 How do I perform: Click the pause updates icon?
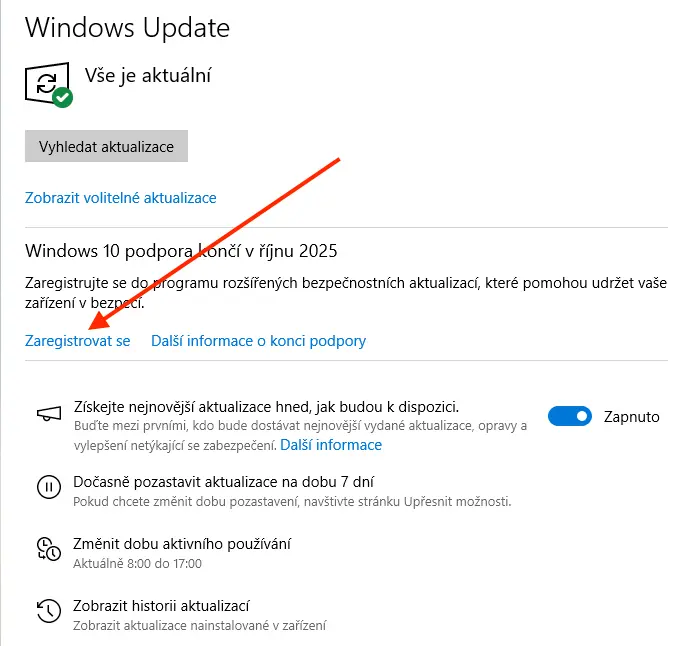point(48,488)
